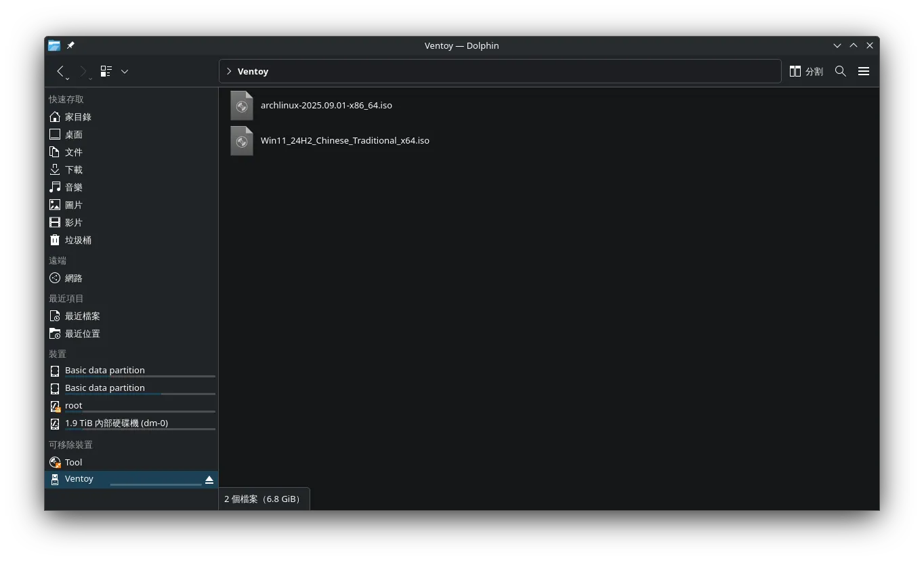Open the Tool removable device
Viewport: 924px width, 563px height.
coord(131,462)
